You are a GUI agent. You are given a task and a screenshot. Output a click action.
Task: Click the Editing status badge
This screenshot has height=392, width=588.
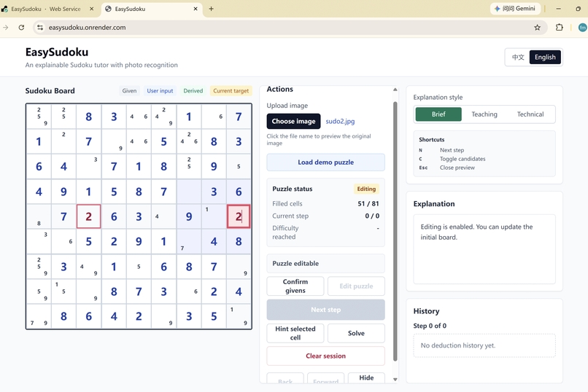click(x=366, y=189)
